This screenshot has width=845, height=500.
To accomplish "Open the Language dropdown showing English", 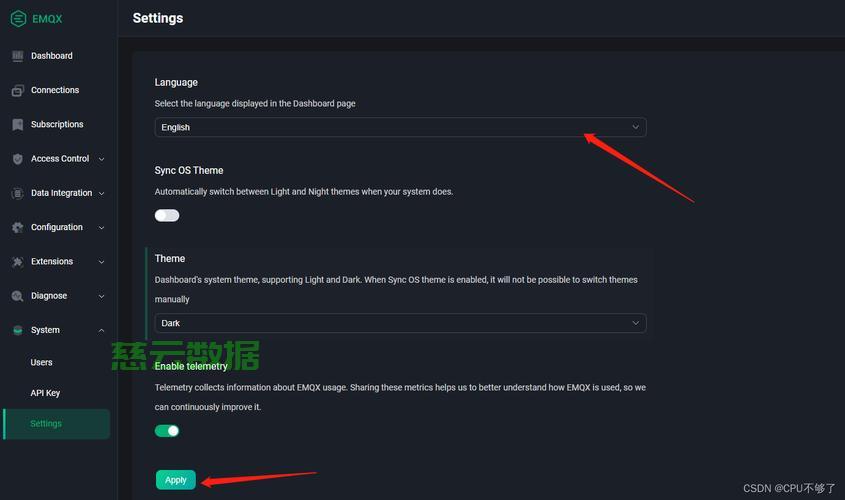I will [x=400, y=127].
